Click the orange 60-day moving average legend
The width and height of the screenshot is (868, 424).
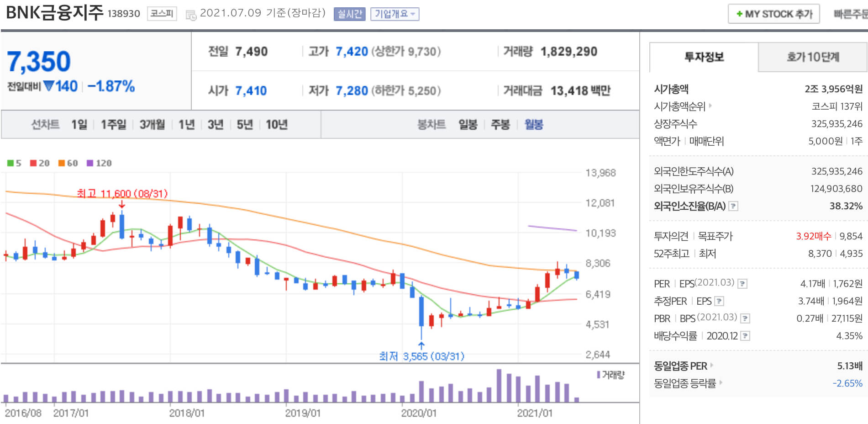click(x=68, y=163)
